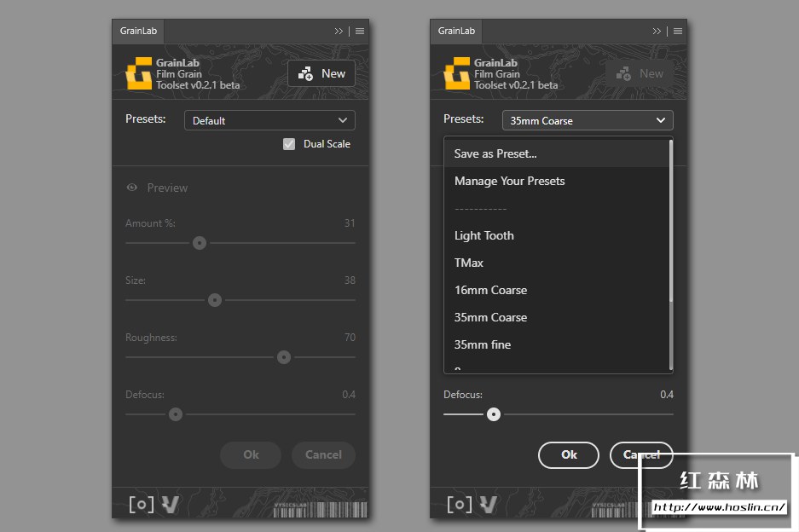The height and width of the screenshot is (532, 799).
Task: Click Defocus value 0.4 in right panel
Action: pos(667,395)
